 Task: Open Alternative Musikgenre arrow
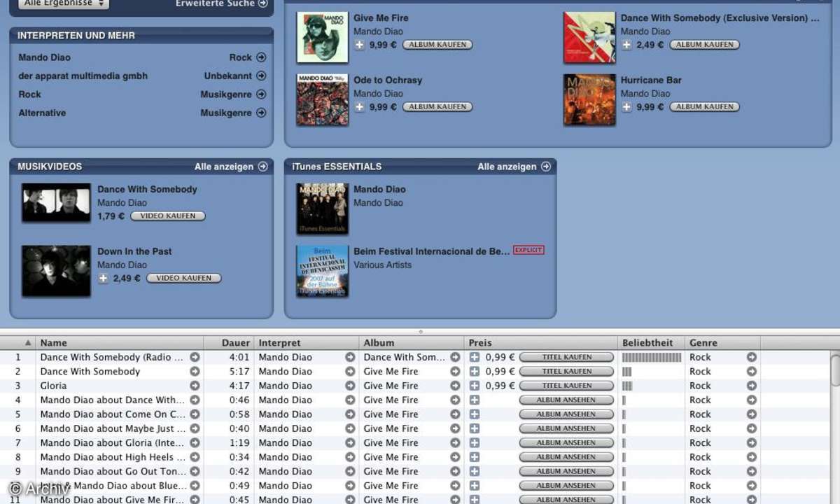pyautogui.click(x=261, y=113)
